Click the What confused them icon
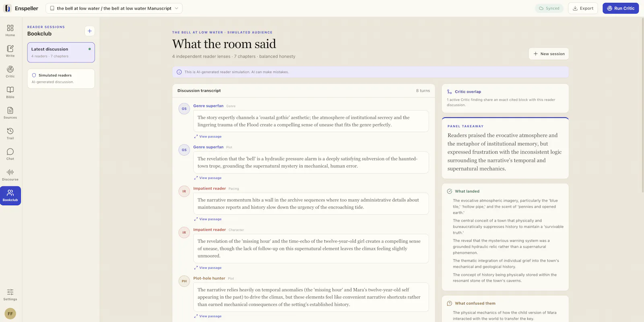Image resolution: width=644 pixels, height=322 pixels. pos(450,303)
